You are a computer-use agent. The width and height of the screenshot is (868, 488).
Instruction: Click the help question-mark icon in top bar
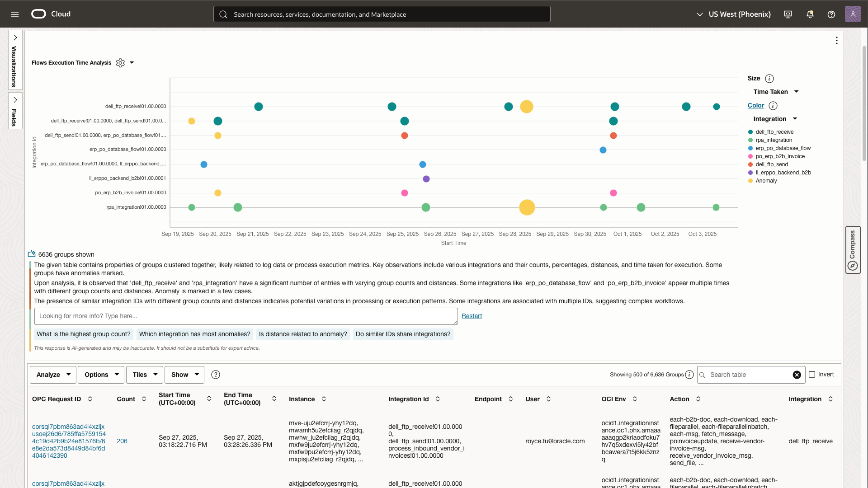(x=831, y=14)
